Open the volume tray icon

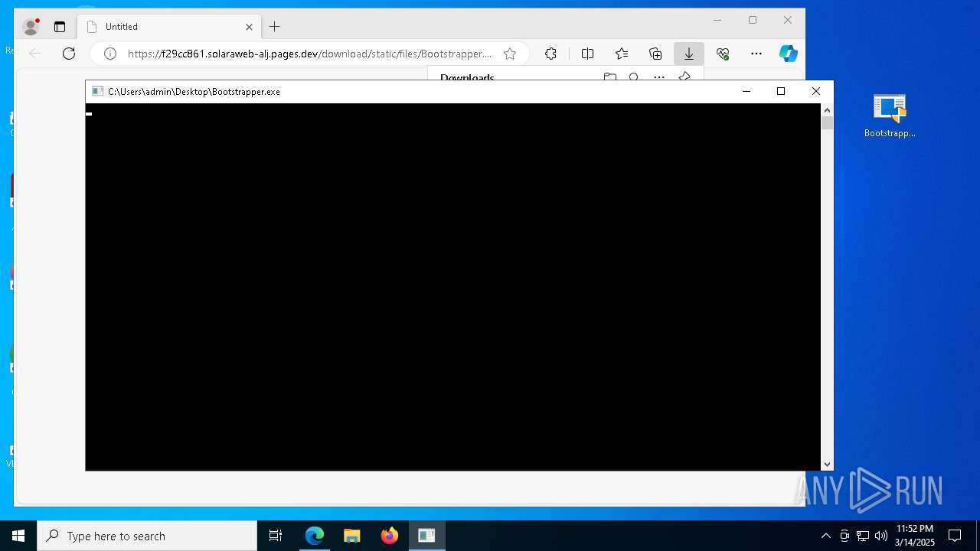pyautogui.click(x=881, y=536)
